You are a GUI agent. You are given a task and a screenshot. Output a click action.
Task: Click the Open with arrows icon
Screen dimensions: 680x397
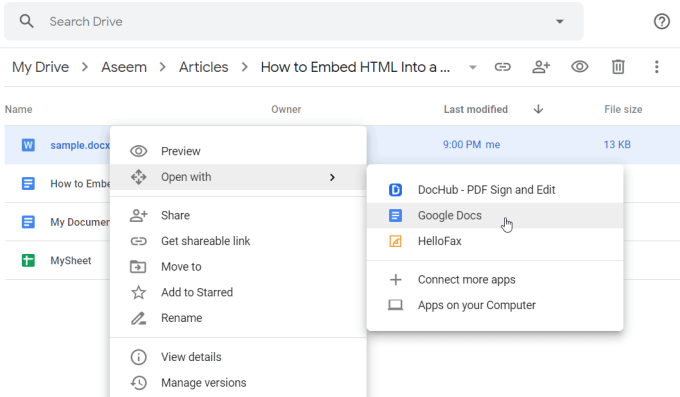tap(139, 177)
